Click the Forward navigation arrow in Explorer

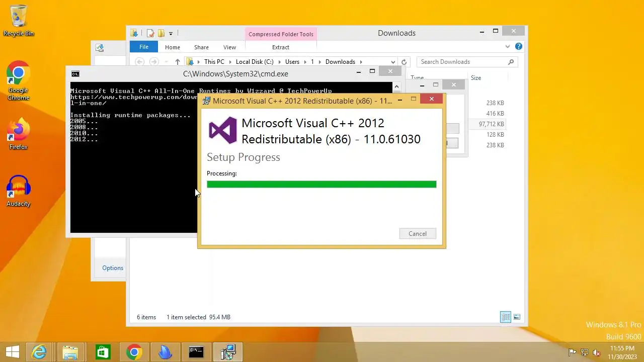point(154,62)
